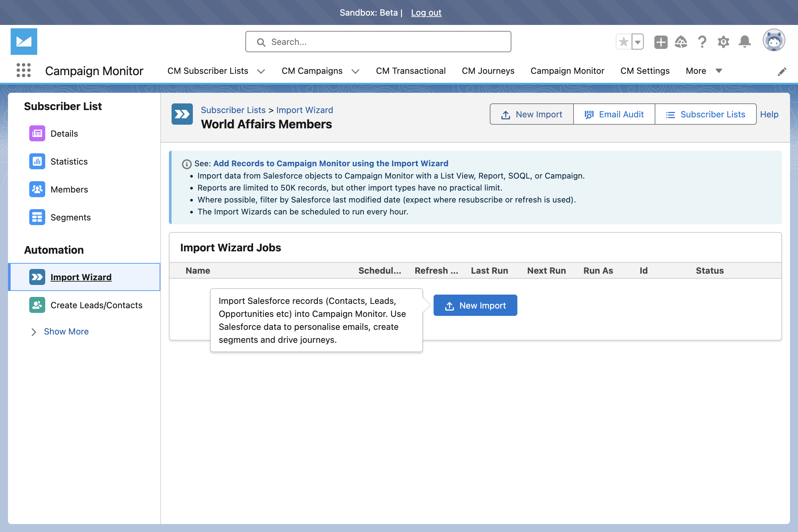Click the Subscriber Lists header button
This screenshot has height=532, width=798.
706,114
